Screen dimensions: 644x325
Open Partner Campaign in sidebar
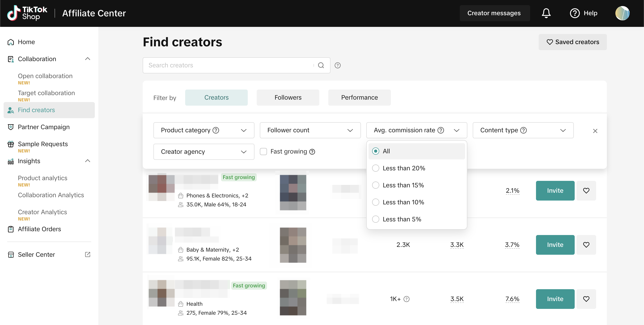coord(44,127)
